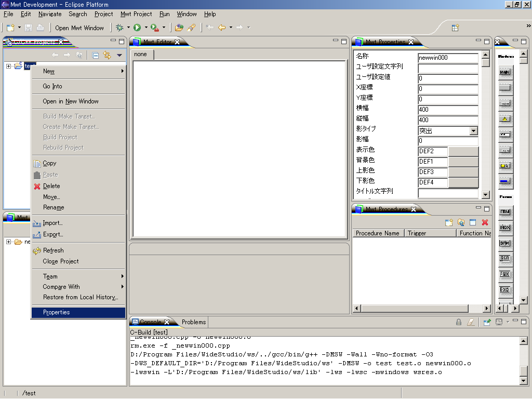This screenshot has width=532, height=399.
Task: Click the SFM form palette icon
Action: pos(505,243)
